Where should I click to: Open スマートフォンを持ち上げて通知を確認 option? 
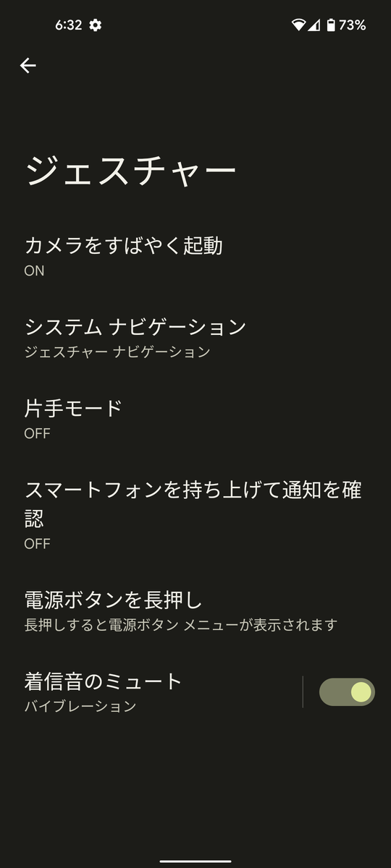[x=195, y=514]
